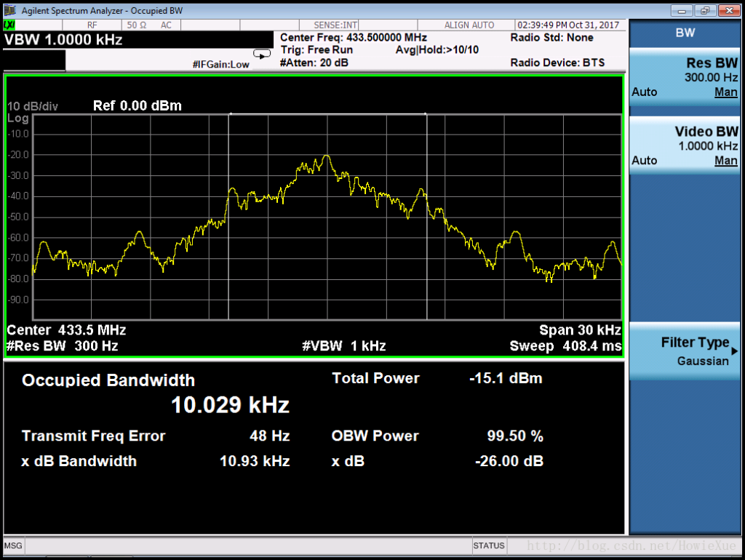The image size is (745, 560).
Task: Open the Res BW softkey
Action: click(x=684, y=76)
